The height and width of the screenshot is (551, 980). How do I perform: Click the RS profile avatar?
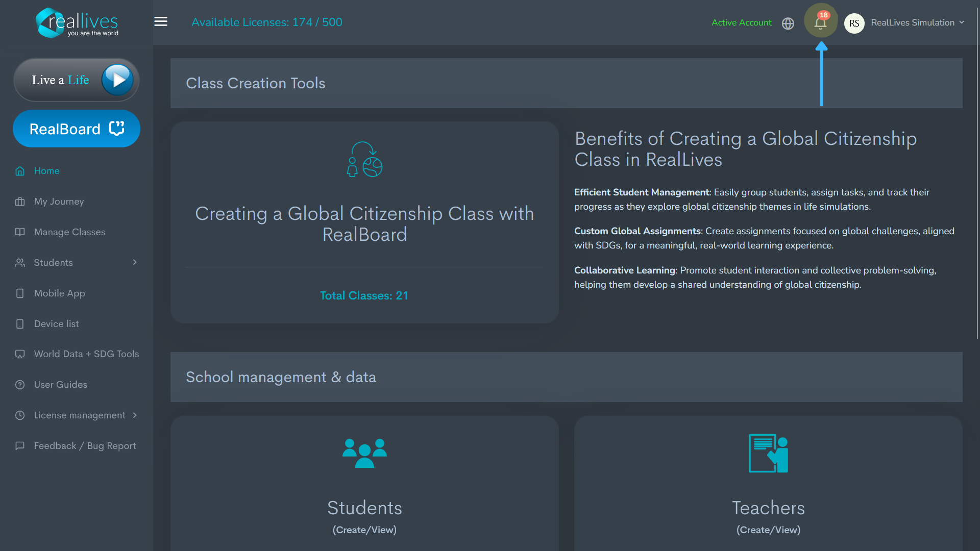click(854, 23)
